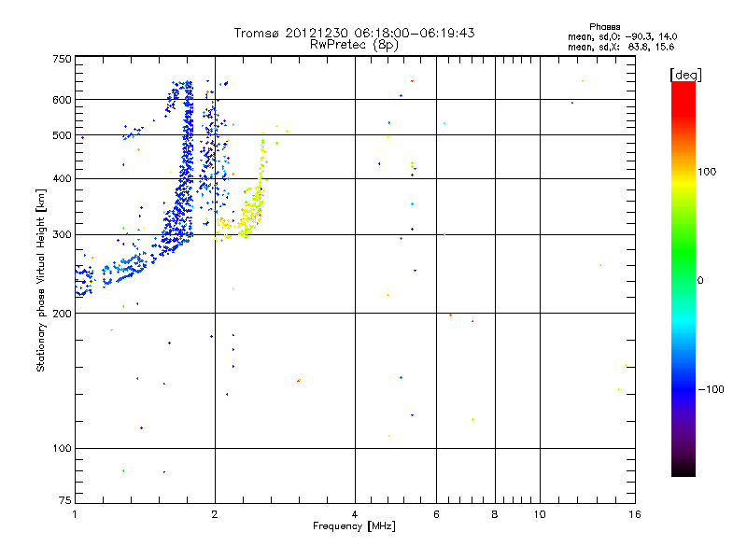Click the 'Stationary phase Virtual Height [km]' axis label

point(41,280)
